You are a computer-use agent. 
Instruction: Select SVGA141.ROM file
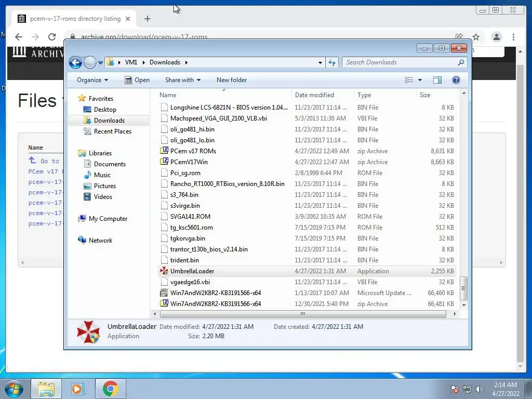coord(190,217)
